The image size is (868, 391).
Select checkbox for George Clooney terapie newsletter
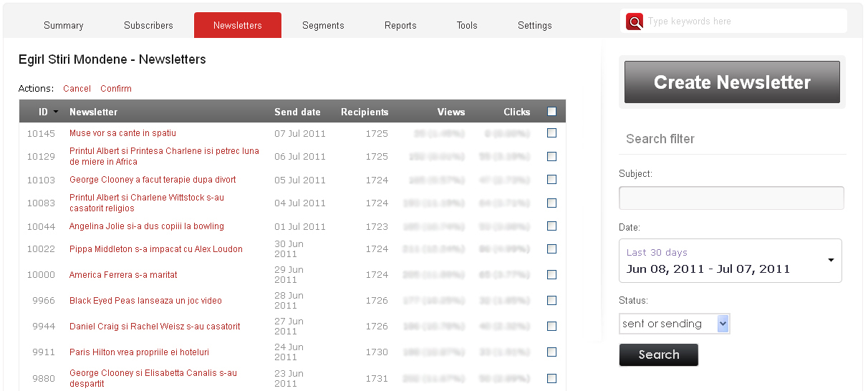[551, 180]
